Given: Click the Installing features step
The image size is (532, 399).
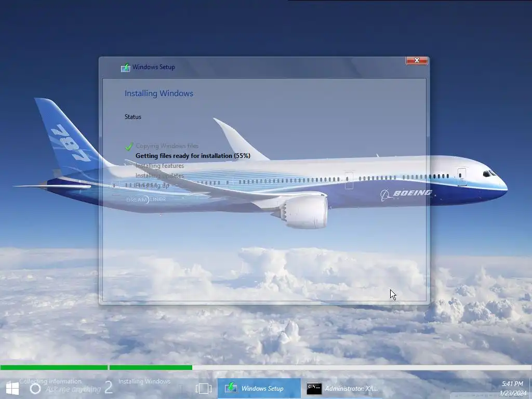Looking at the screenshot, I should pos(159,166).
